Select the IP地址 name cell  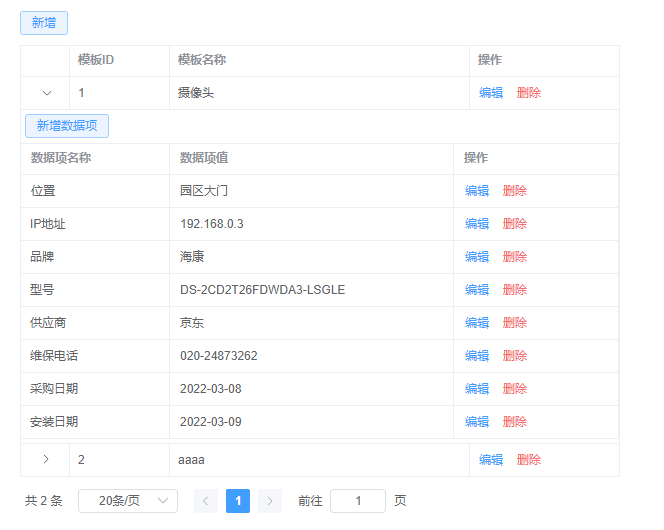click(95, 224)
